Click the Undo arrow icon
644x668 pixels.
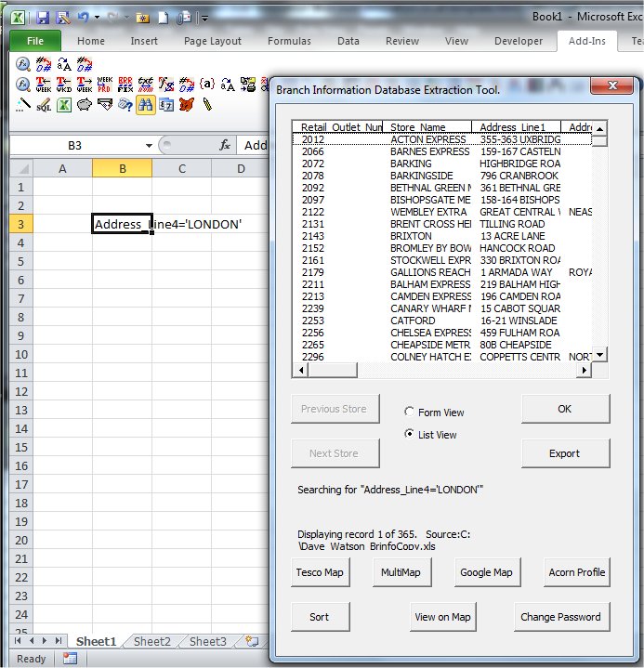coord(83,18)
